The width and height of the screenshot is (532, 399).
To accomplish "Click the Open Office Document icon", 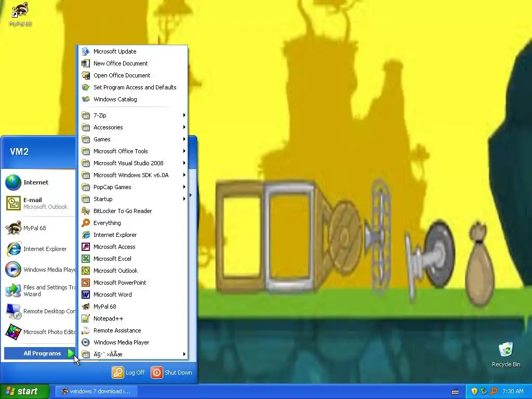I will pos(86,75).
